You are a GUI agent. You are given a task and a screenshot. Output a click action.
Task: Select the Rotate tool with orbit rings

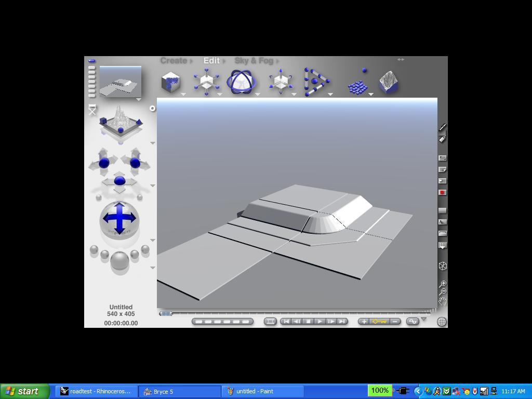click(241, 83)
